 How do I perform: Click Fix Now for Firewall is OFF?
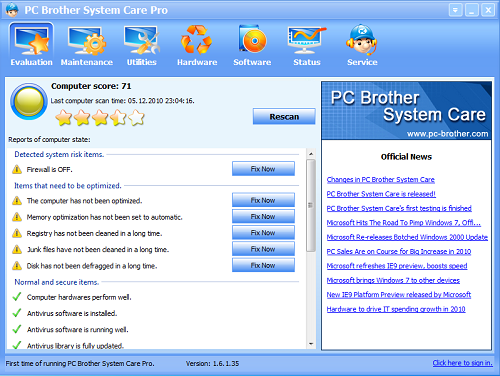[x=263, y=169]
